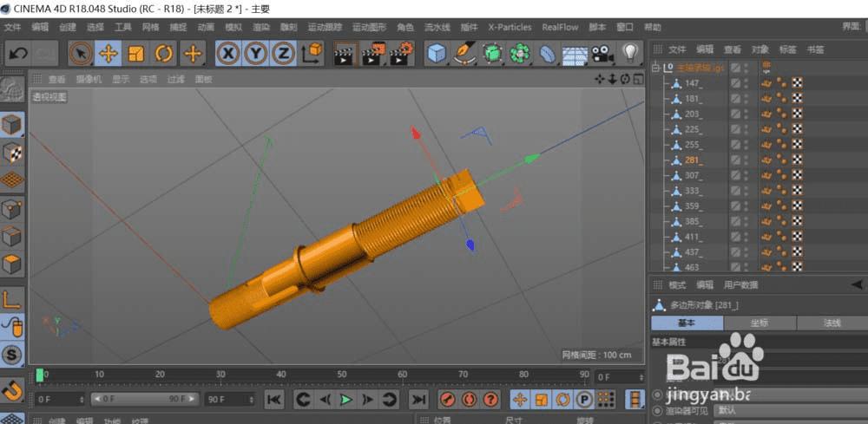Click the question-mark keyframe selection button

click(x=490, y=399)
